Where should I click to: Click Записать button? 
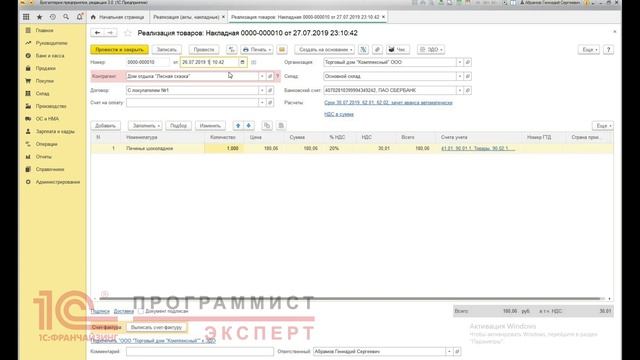click(167, 49)
